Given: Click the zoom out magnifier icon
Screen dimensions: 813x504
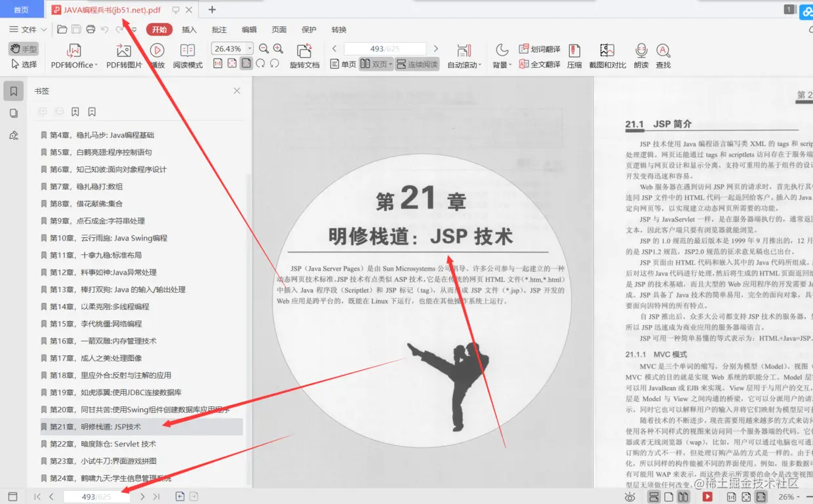Looking at the screenshot, I should click(264, 48).
